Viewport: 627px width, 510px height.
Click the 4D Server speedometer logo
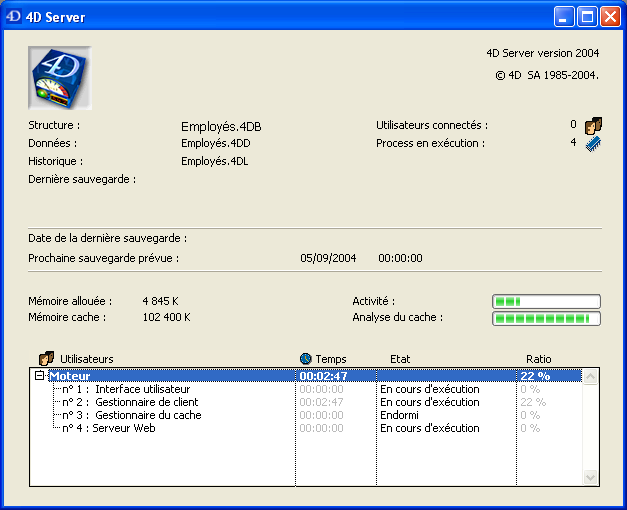[59, 77]
